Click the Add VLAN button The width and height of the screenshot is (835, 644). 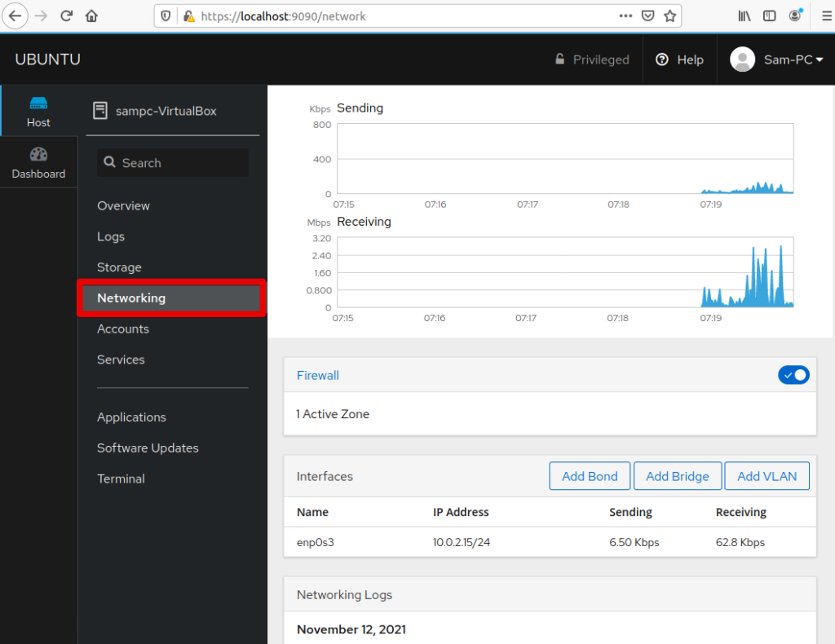[767, 475]
